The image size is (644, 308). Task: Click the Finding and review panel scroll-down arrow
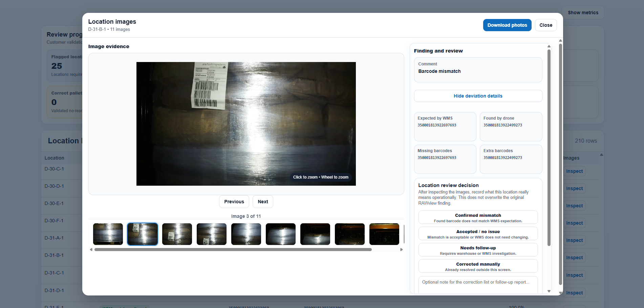pyautogui.click(x=549, y=291)
